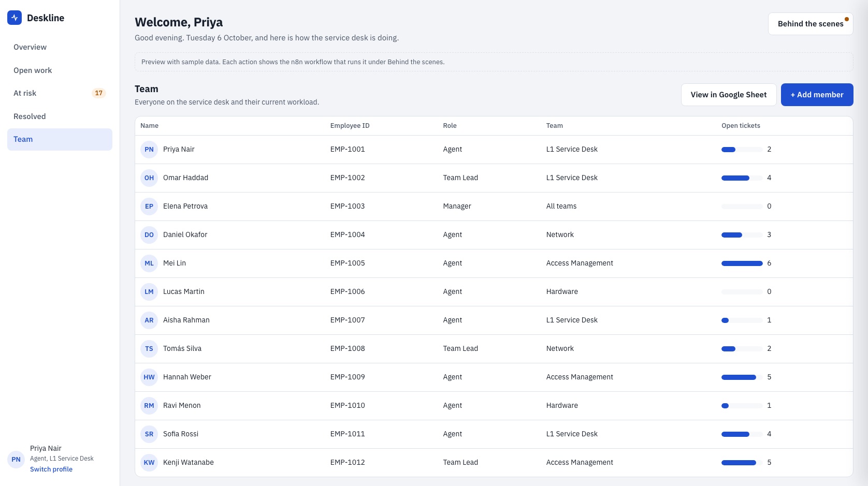Click the Role column header

(x=450, y=126)
